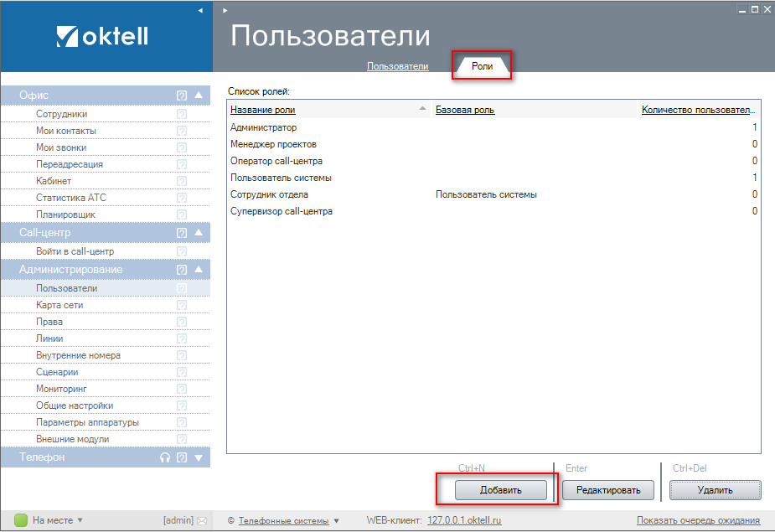Click the envelope icon next to [admin]
This screenshot has height=532, width=775.
click(201, 520)
